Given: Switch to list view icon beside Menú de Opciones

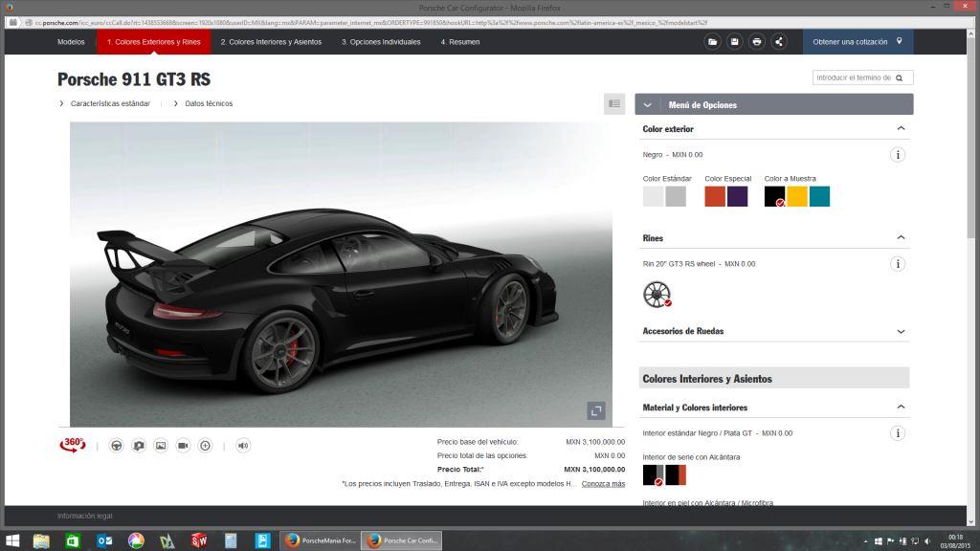Looking at the screenshot, I should click(x=614, y=103).
